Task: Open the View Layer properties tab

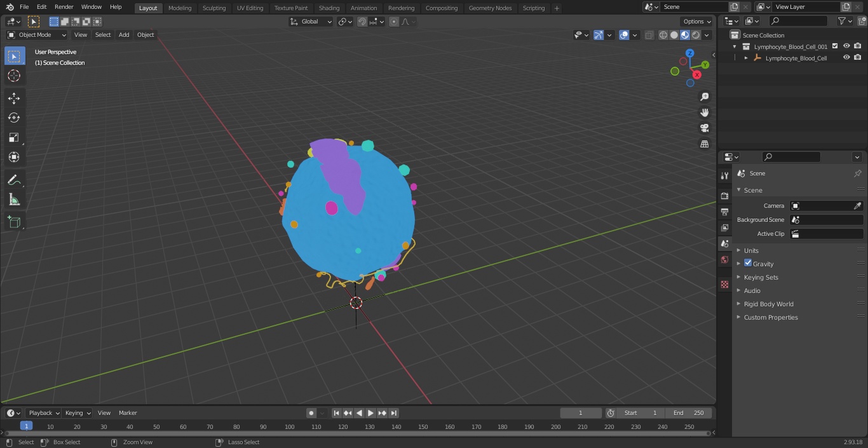Action: pyautogui.click(x=724, y=227)
